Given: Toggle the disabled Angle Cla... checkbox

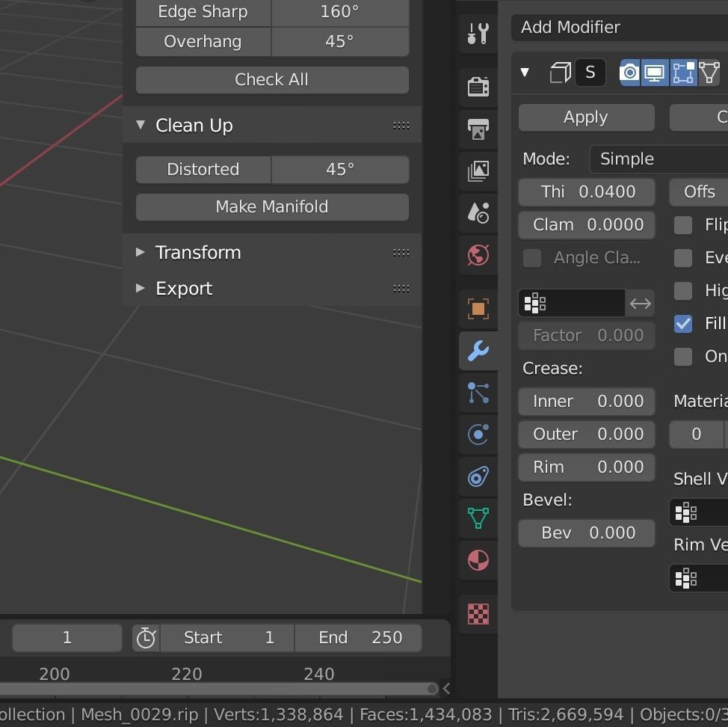Looking at the screenshot, I should [x=532, y=258].
